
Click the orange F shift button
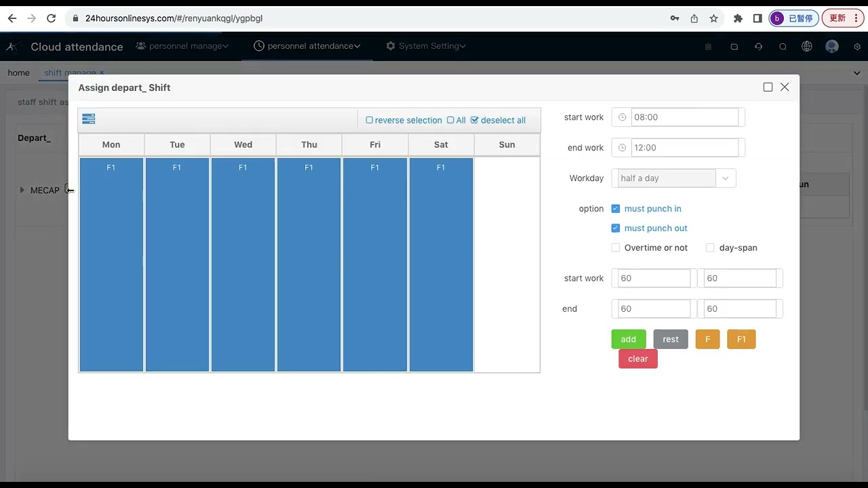tap(707, 340)
